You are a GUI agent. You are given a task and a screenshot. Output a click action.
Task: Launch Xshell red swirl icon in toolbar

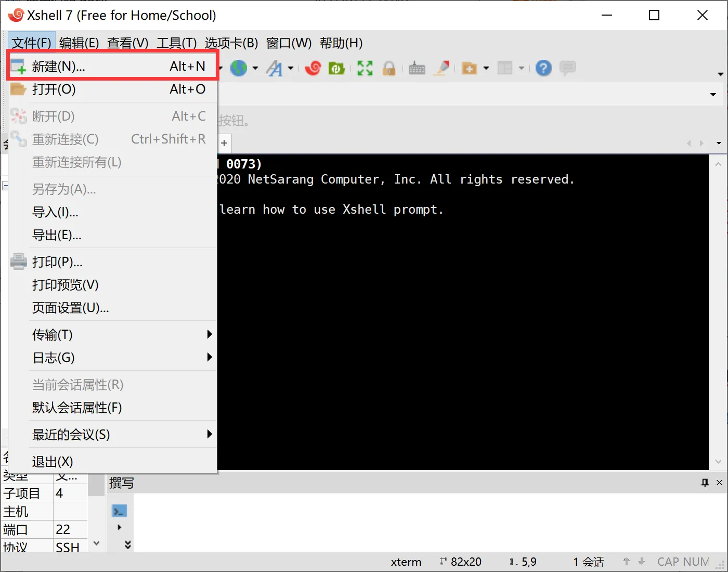pos(313,68)
